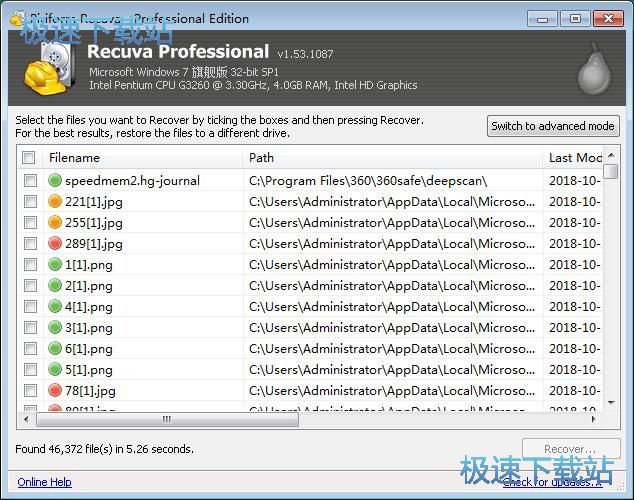
Task: Tick checkbox for 221[1].jpg
Action: point(30,201)
